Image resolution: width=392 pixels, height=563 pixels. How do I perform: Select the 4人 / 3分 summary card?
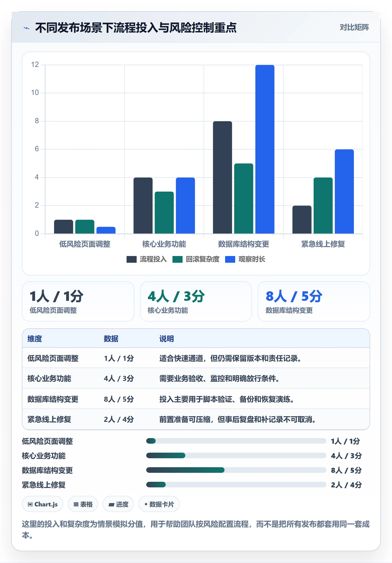point(196,301)
